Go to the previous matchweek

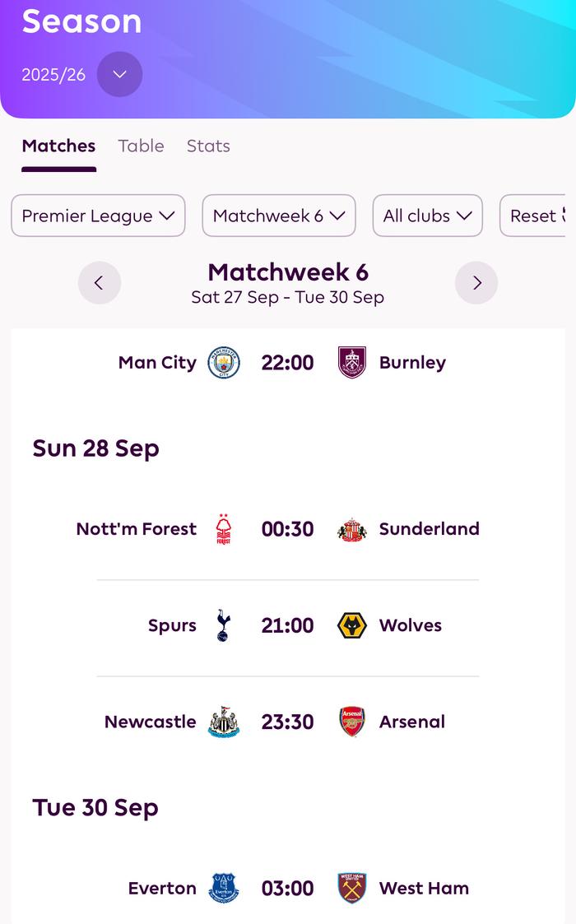pyautogui.click(x=100, y=283)
